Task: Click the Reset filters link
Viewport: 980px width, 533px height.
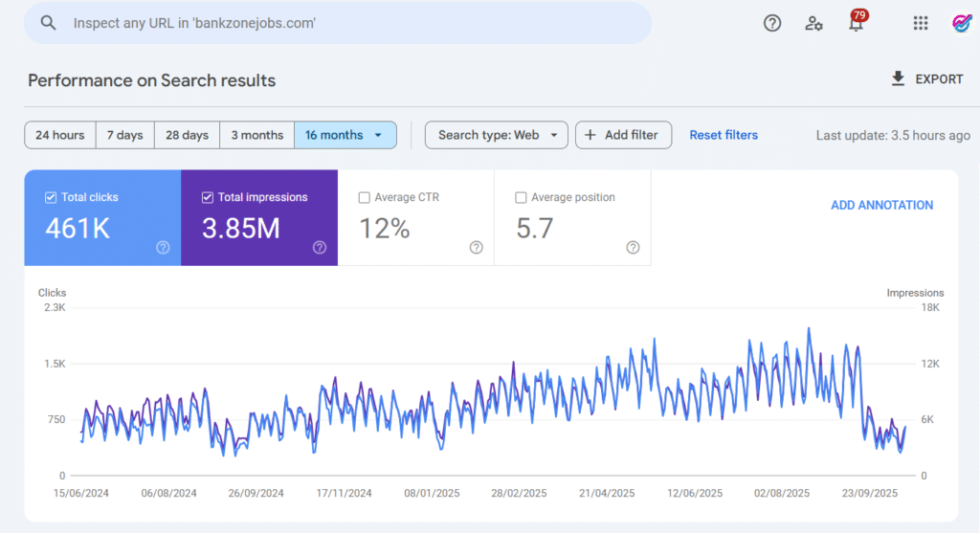Action: (x=724, y=135)
